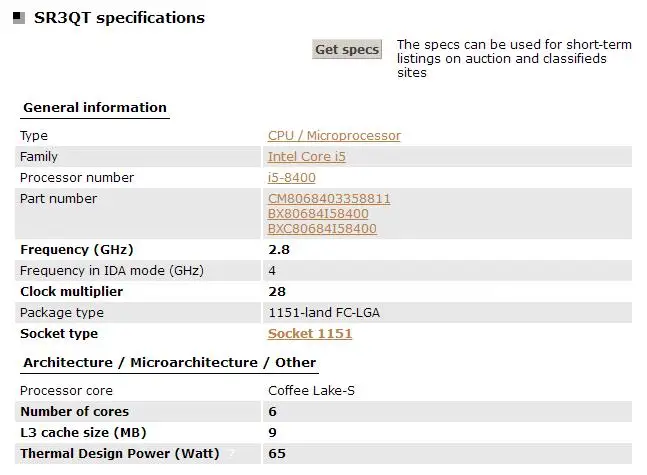647x475 pixels.
Task: Click the help question mark beside Thermal Design Power
Action: [x=231, y=454]
